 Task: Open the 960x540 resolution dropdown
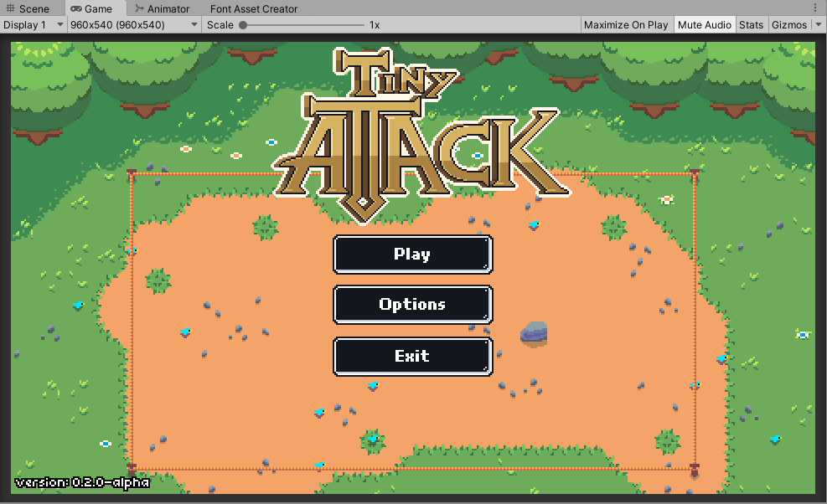click(x=134, y=25)
